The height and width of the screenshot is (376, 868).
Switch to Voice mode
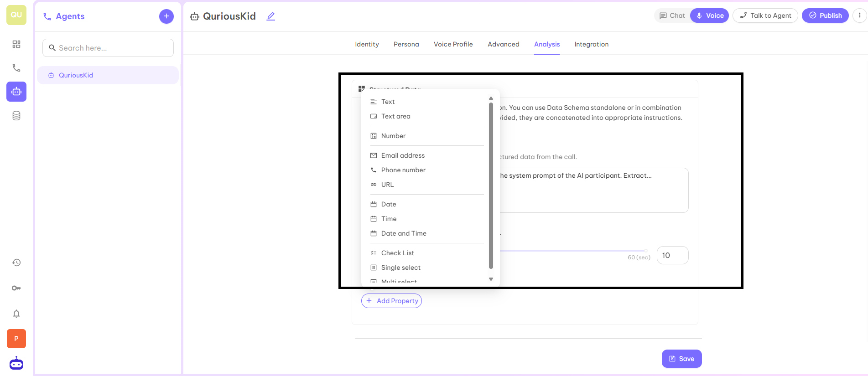(710, 15)
